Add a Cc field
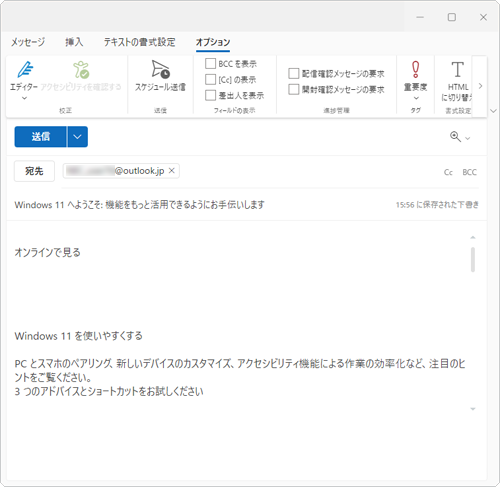This screenshot has width=500, height=487. tap(448, 172)
